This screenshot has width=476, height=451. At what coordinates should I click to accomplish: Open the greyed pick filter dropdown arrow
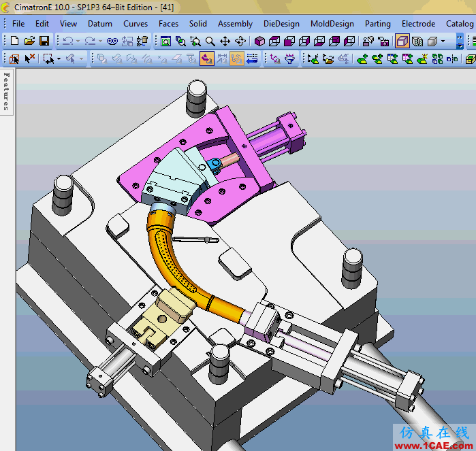[x=81, y=59]
